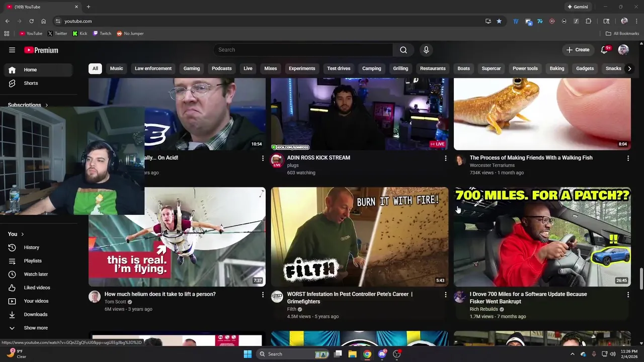The image size is (644, 362).
Task: Reload the page in Chrome
Action: point(31,21)
